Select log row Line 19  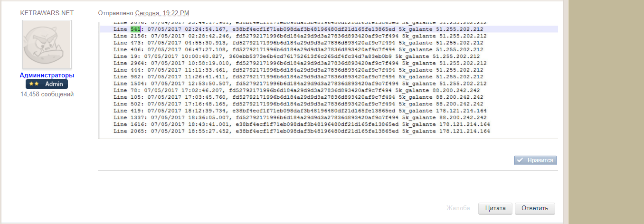coord(297,56)
